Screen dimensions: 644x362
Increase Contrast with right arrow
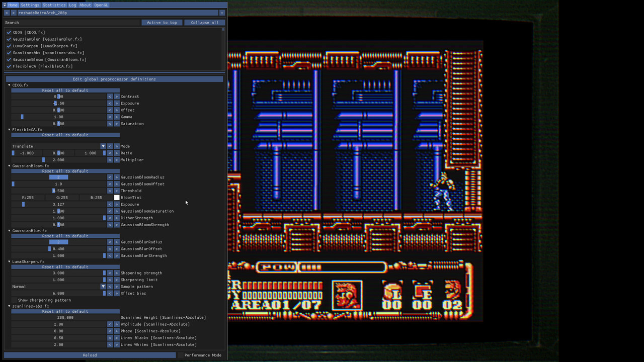pos(117,97)
